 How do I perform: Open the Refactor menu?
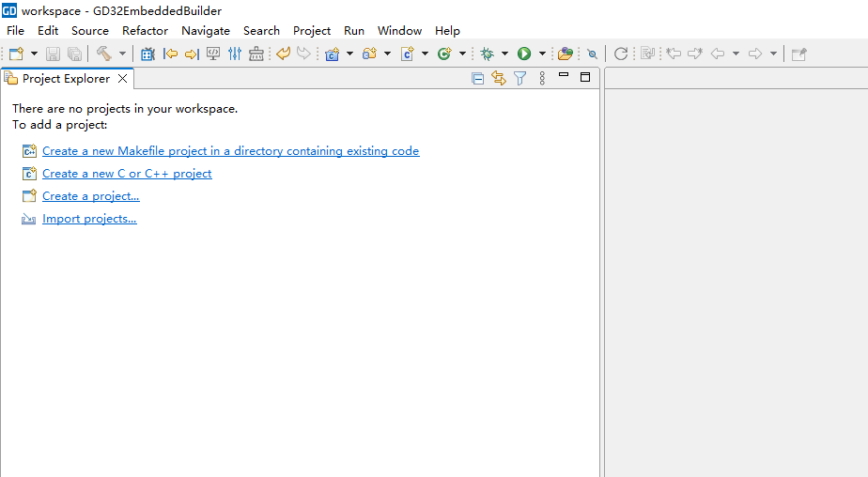coord(145,30)
